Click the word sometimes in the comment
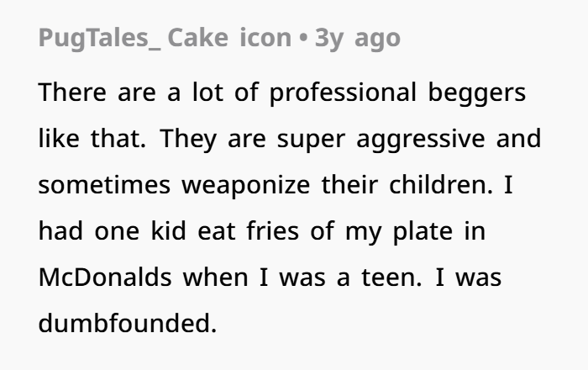The height and width of the screenshot is (370, 588). 104,185
